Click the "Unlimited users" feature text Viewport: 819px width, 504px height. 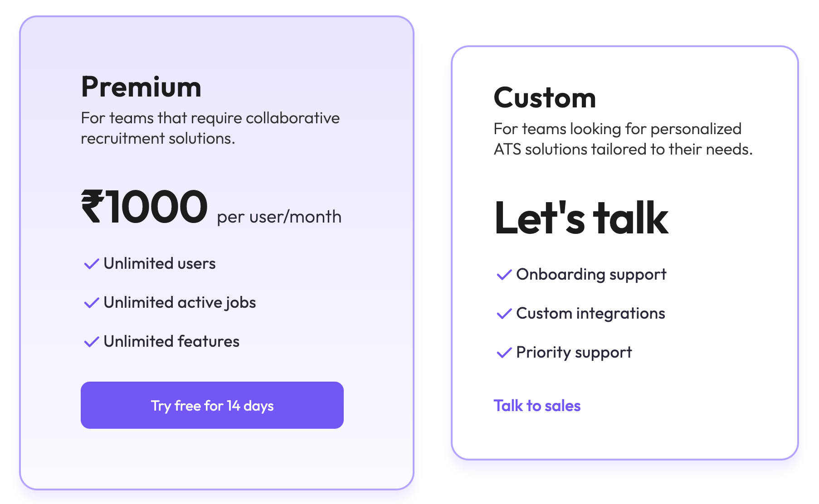(160, 264)
